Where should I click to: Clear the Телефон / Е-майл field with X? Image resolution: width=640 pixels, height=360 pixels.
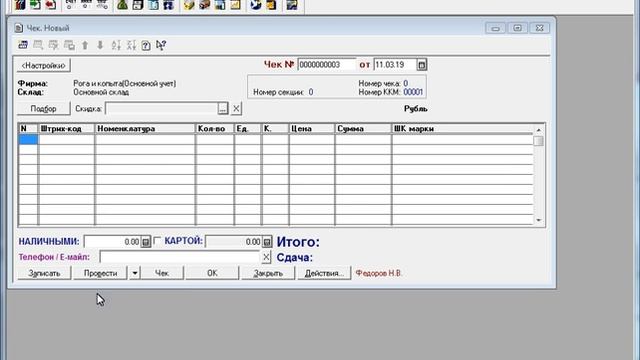pos(266,257)
